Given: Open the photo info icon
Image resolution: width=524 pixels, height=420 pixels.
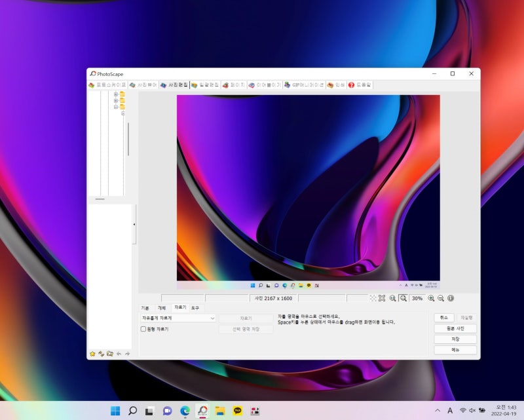Looking at the screenshot, I should coord(451,298).
